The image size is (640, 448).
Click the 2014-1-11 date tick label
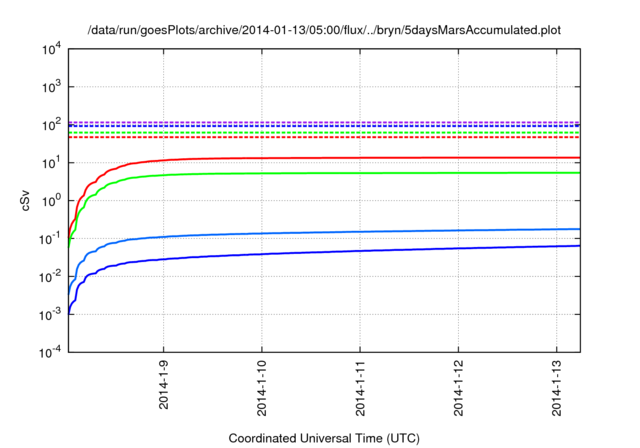pyautogui.click(x=360, y=388)
